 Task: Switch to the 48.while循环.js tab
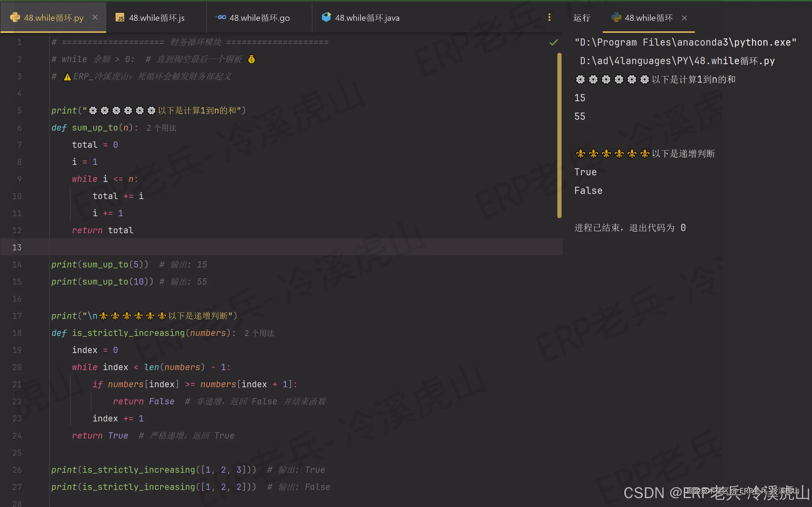(x=156, y=18)
